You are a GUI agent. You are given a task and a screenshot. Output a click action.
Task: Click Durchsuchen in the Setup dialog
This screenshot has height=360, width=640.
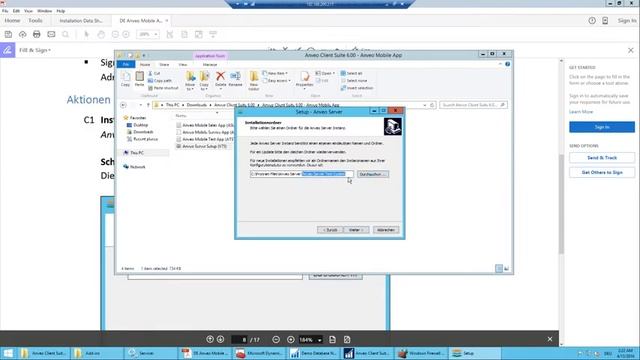(x=372, y=174)
